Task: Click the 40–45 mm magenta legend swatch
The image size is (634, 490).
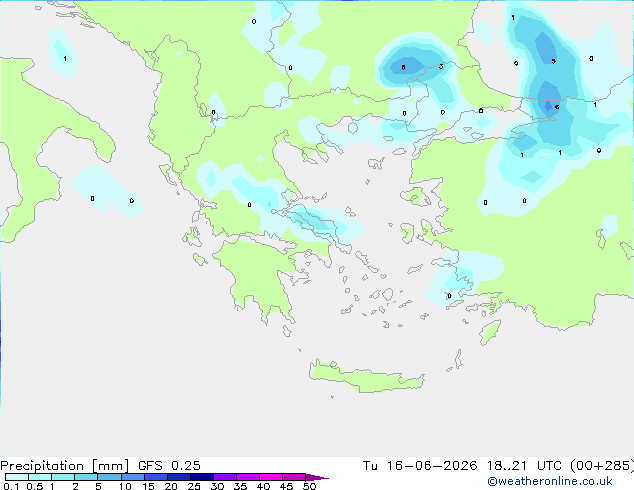Action: (x=271, y=477)
